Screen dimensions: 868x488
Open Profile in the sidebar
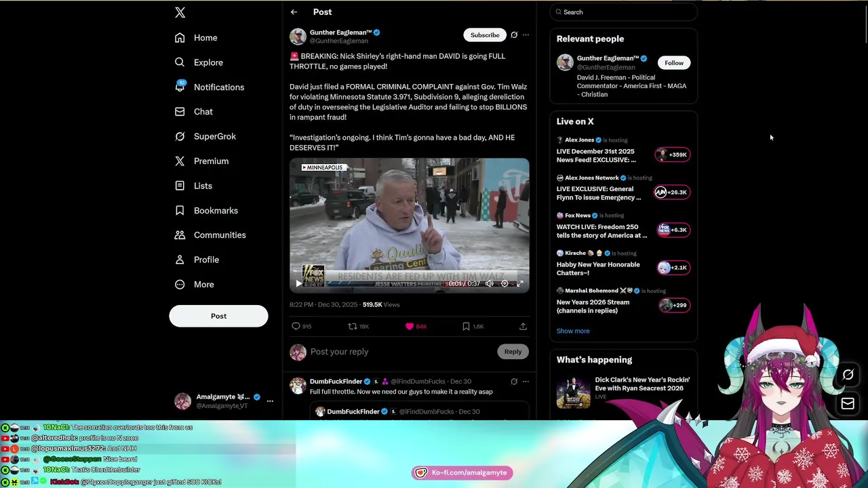tap(197, 260)
